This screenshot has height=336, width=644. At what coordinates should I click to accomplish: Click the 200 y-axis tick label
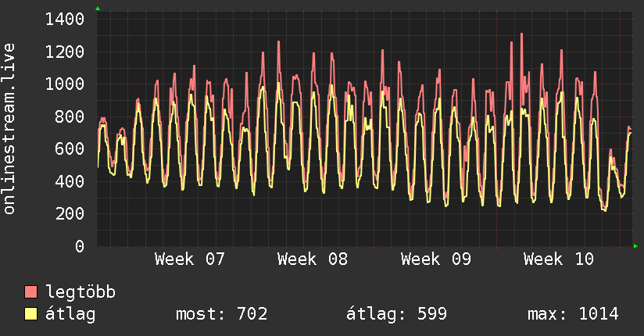[70, 214]
